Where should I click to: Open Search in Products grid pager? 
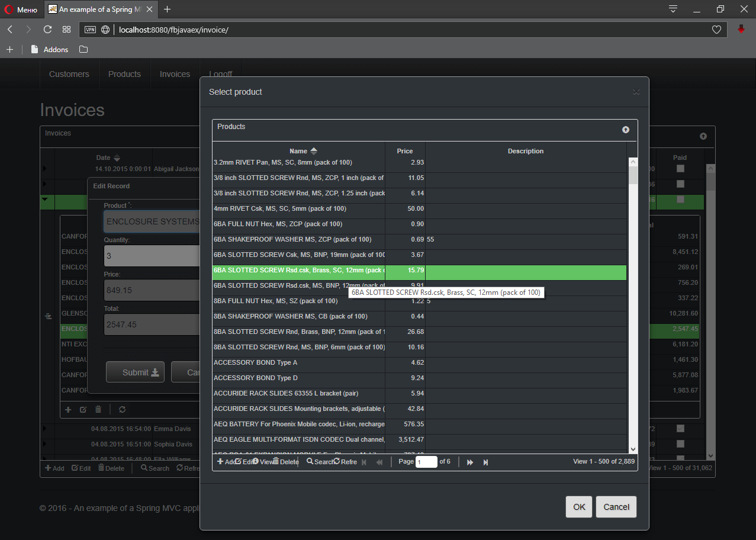coord(320,462)
